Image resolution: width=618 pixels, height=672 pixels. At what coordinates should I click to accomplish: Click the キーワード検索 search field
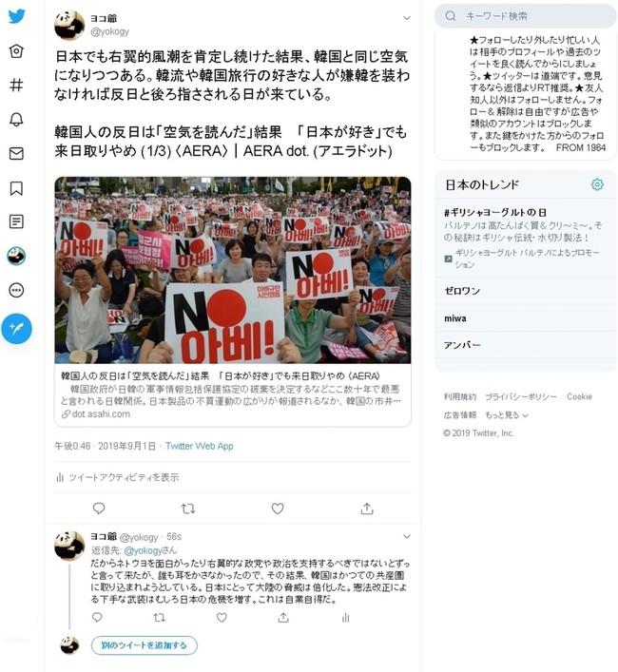526,16
